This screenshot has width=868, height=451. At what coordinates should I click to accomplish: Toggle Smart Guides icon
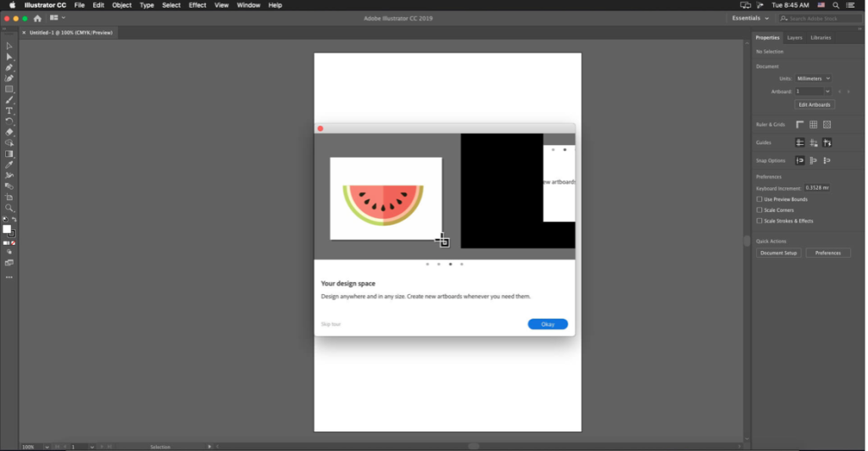point(826,142)
